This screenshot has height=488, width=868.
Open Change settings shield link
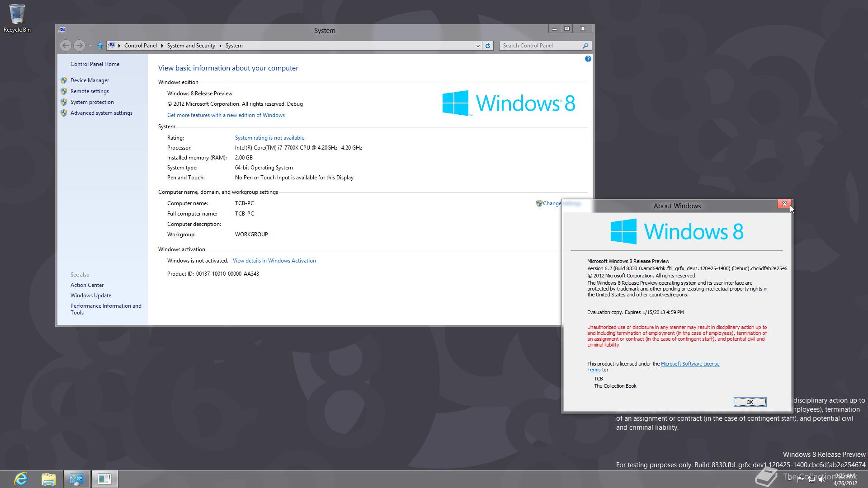point(548,203)
